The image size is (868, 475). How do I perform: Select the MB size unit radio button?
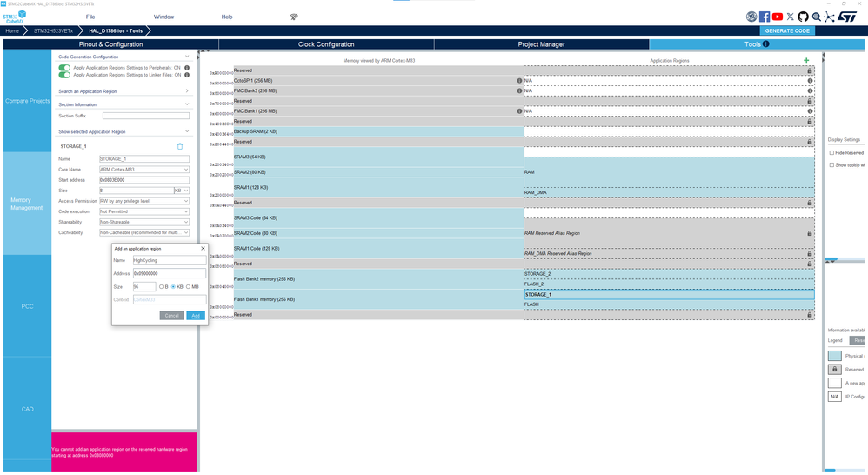(188, 287)
